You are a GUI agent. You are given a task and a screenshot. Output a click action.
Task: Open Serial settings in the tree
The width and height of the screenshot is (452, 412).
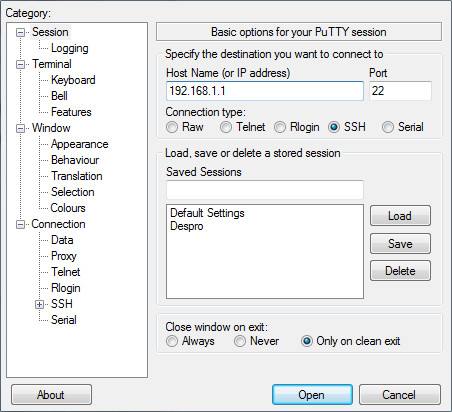(64, 320)
